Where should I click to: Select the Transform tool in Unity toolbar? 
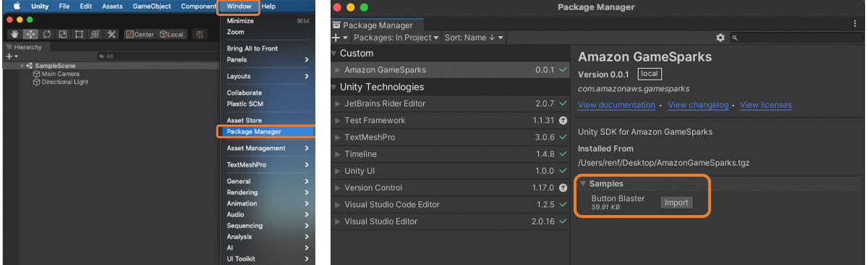click(95, 34)
